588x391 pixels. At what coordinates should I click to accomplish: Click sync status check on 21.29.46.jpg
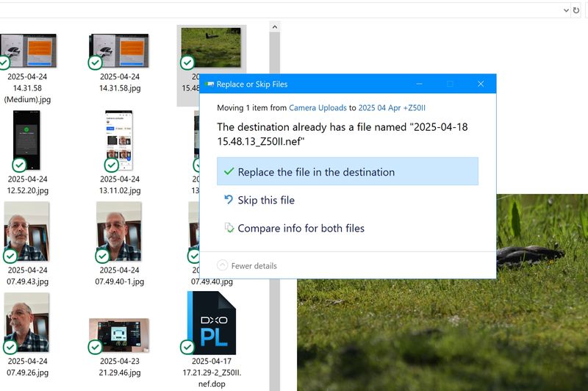[x=95, y=346]
